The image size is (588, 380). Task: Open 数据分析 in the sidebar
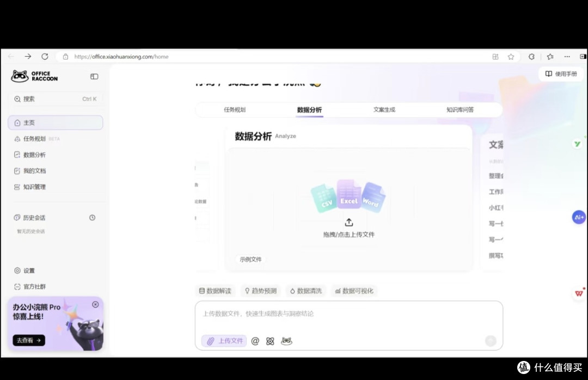pos(30,155)
